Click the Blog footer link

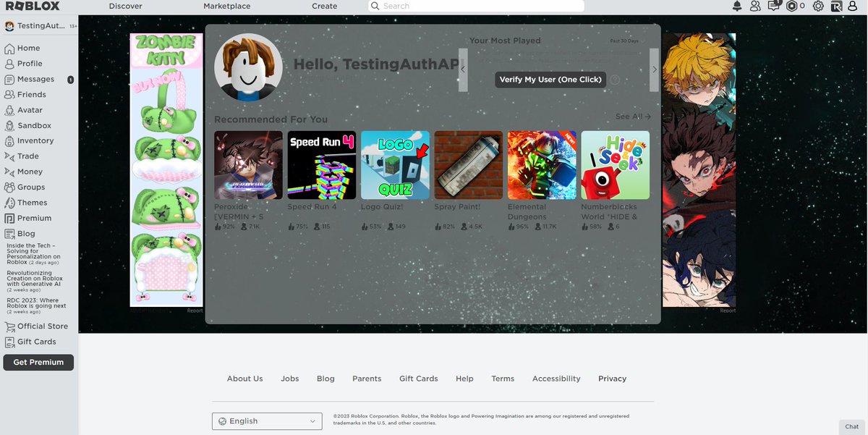[325, 379]
